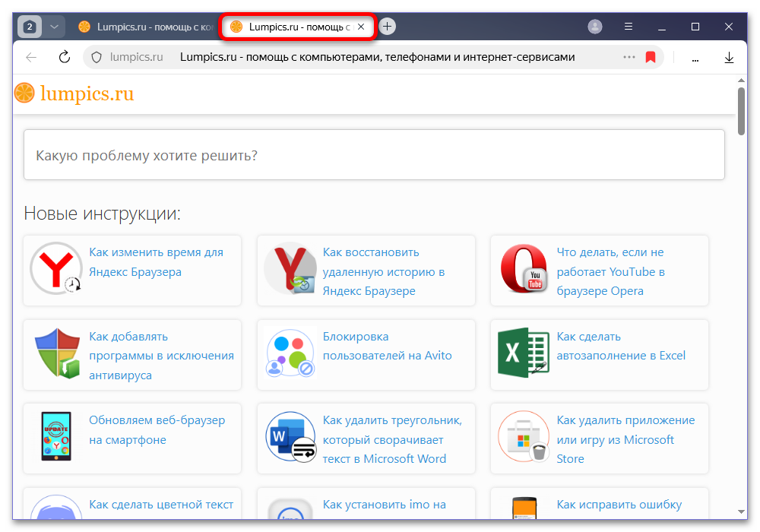Image resolution: width=760 pixels, height=532 pixels.
Task: Open "Как сделать цветной текст" article
Action: coord(161,505)
